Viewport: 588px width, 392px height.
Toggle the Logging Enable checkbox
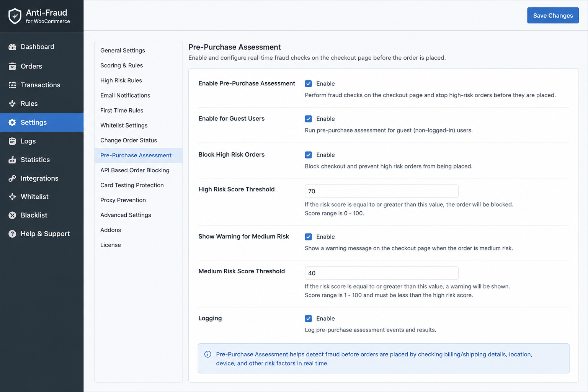308,318
